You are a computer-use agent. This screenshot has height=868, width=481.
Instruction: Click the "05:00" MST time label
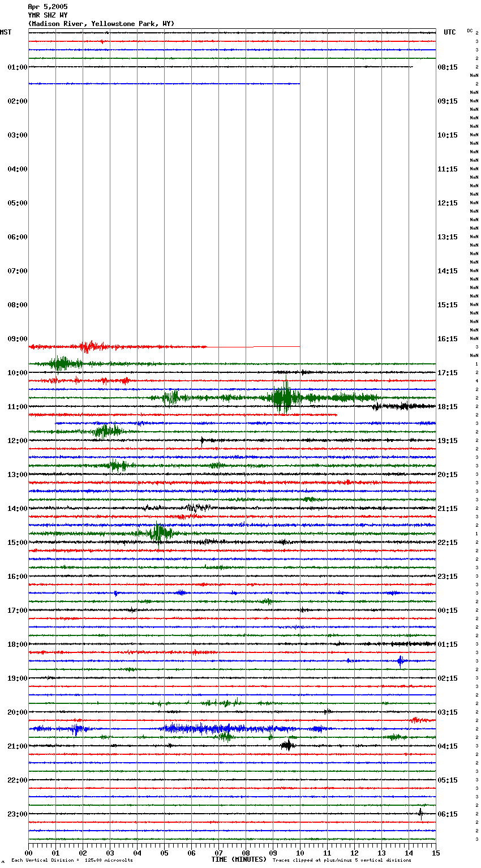point(18,203)
